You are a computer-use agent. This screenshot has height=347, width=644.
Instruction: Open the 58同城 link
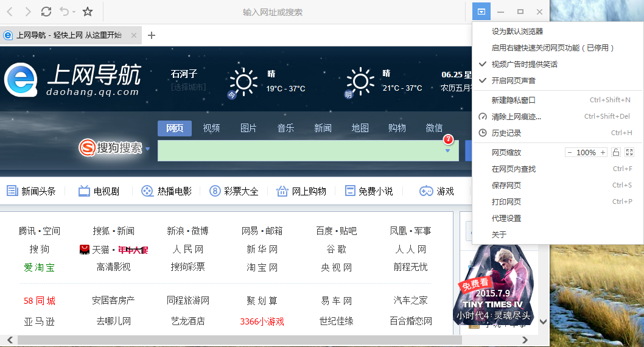40,301
